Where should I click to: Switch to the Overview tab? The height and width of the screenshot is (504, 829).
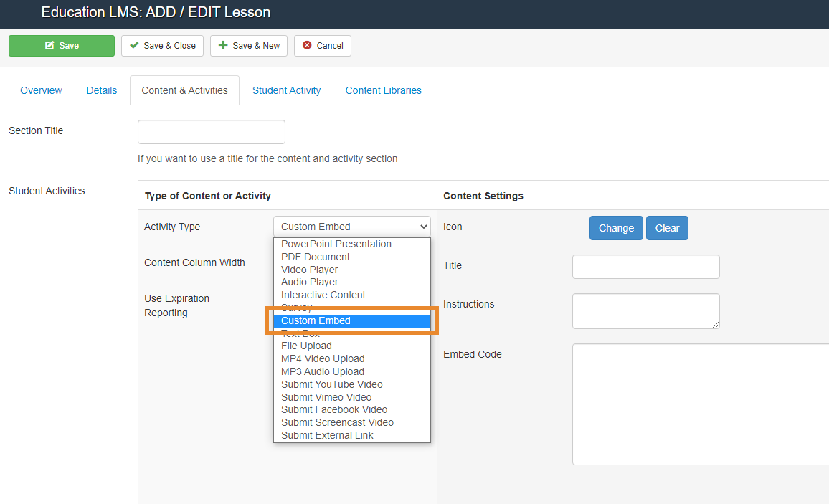[41, 90]
